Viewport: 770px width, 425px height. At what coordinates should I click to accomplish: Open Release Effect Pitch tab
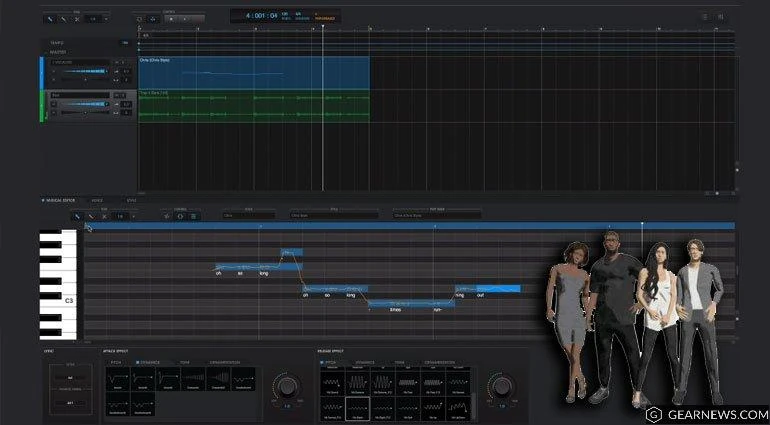coord(330,363)
